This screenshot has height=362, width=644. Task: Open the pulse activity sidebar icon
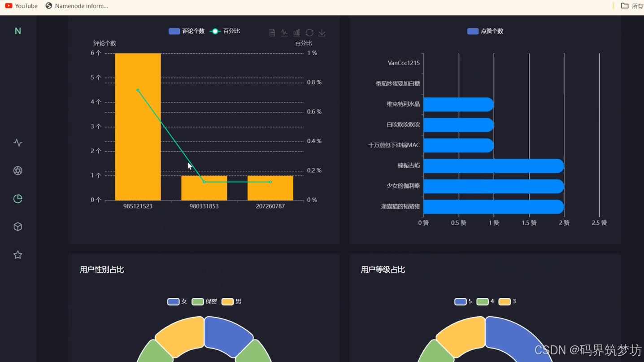pos(18,143)
